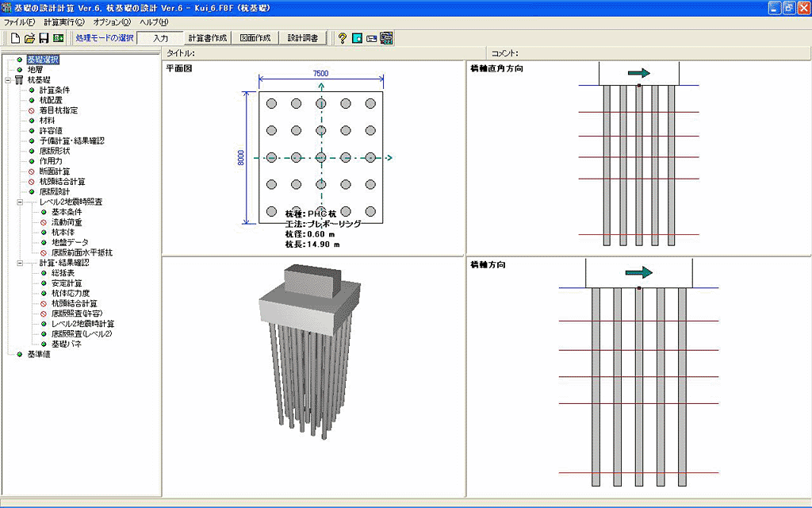This screenshot has width=812, height=508.
Task: Click the green toolbar icon beside Save
Action: (59, 38)
